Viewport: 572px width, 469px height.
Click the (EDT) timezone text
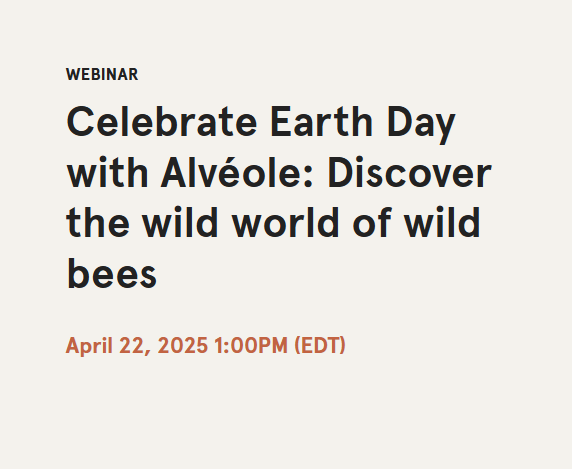pos(320,345)
